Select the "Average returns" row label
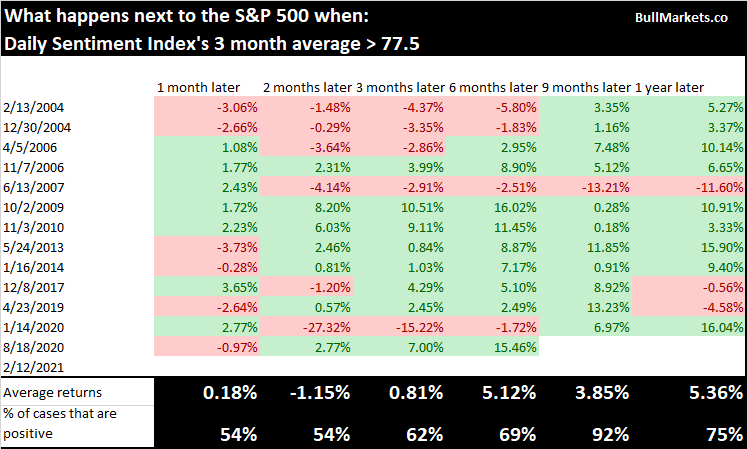This screenshot has height=449, width=747. [x=50, y=390]
